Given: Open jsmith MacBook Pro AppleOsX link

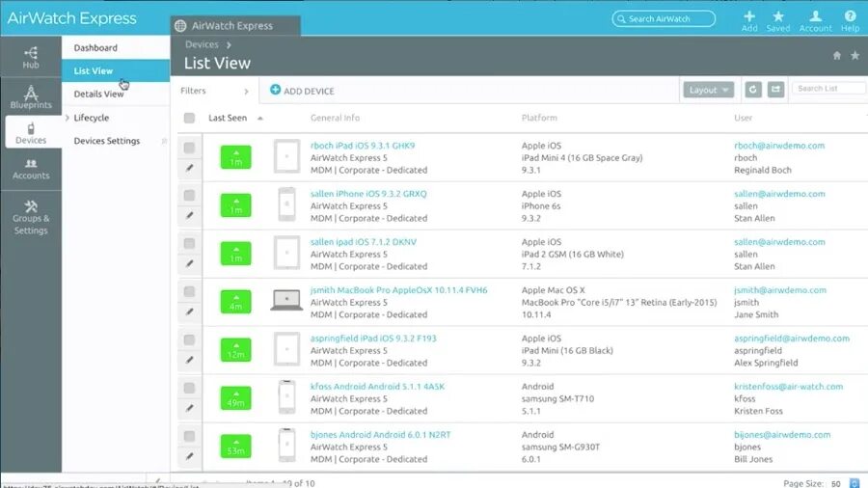Looking at the screenshot, I should coord(398,290).
